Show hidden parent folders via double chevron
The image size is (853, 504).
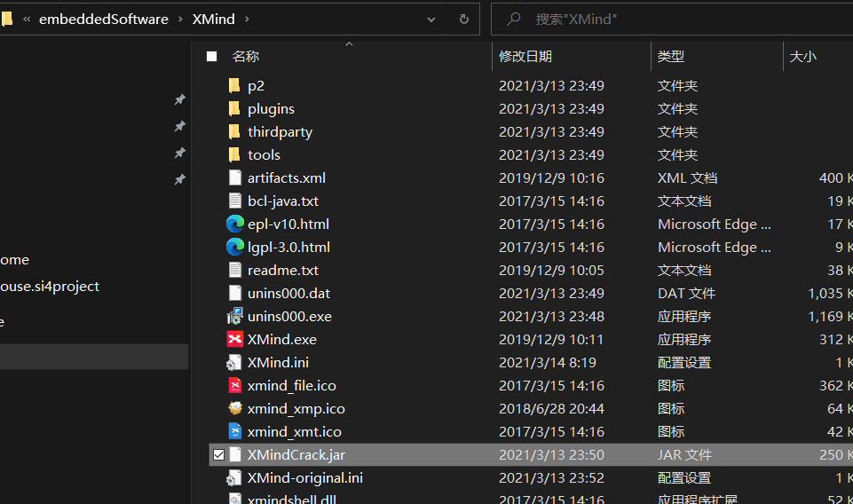click(x=27, y=19)
